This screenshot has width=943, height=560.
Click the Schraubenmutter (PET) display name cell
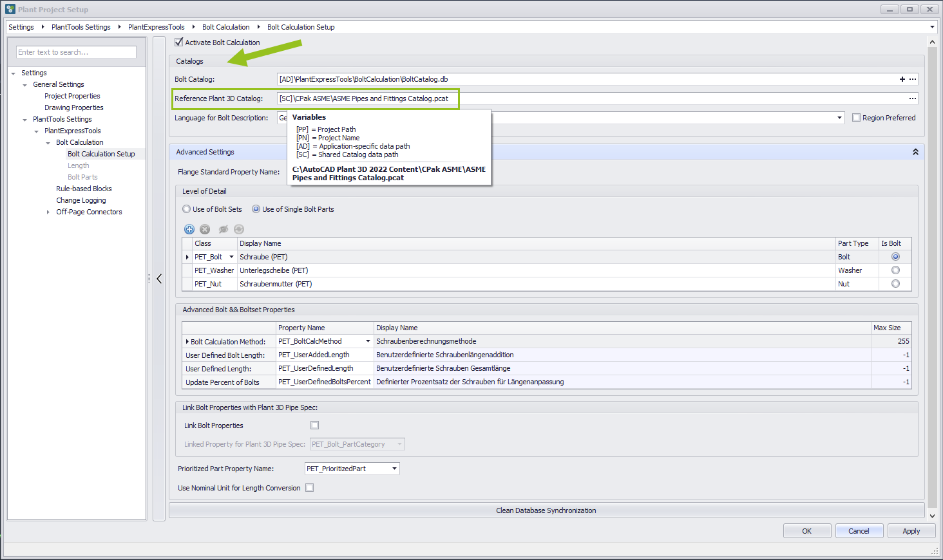click(536, 284)
